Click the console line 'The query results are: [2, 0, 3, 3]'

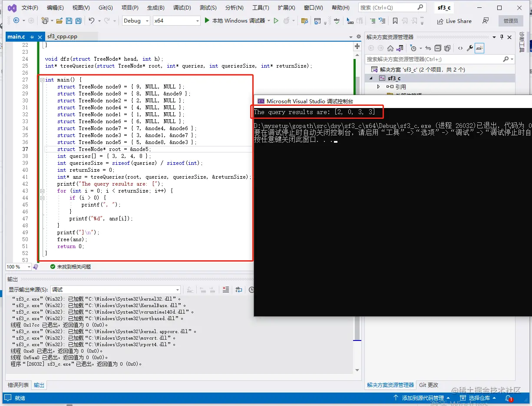point(314,112)
